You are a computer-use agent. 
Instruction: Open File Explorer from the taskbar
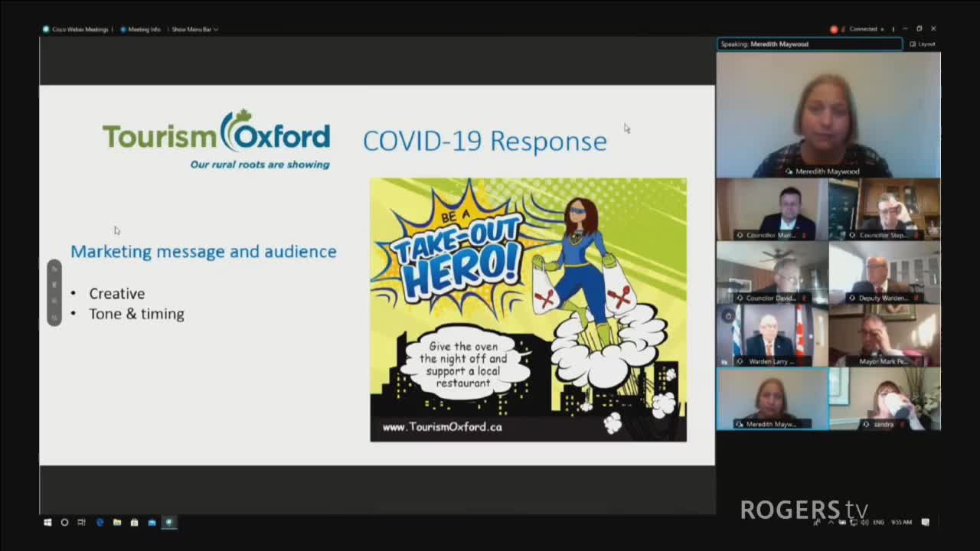click(x=117, y=523)
